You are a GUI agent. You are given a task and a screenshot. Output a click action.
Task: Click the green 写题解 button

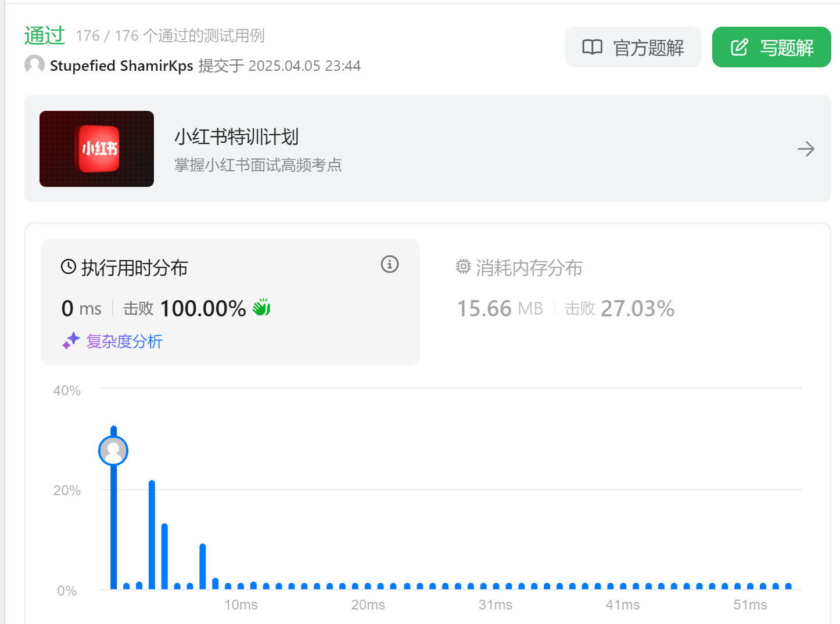[x=771, y=47]
